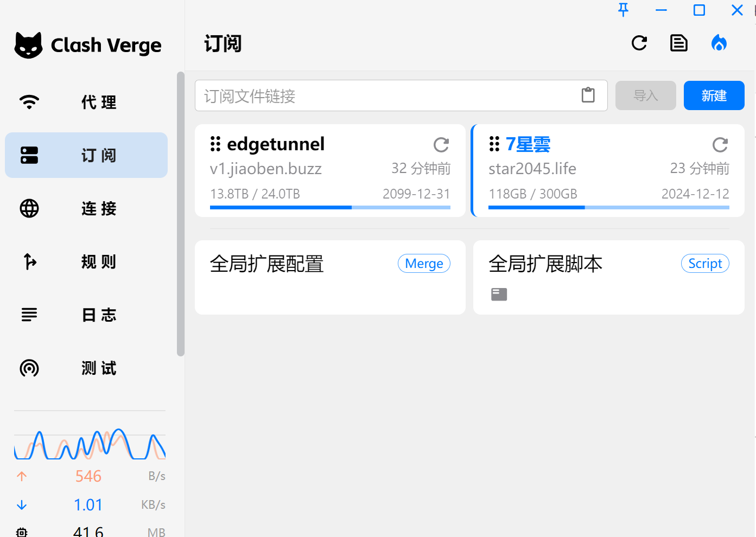Click the memory chip icon

pyautogui.click(x=22, y=532)
